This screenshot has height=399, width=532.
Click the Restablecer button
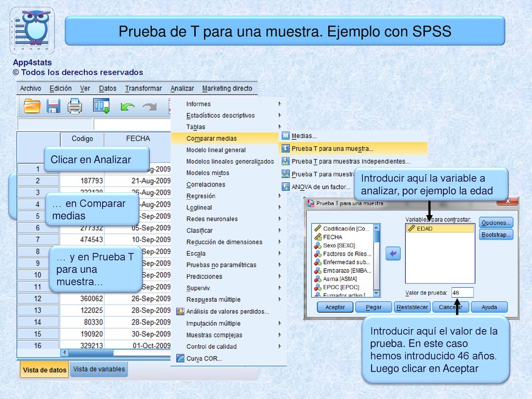pos(412,307)
